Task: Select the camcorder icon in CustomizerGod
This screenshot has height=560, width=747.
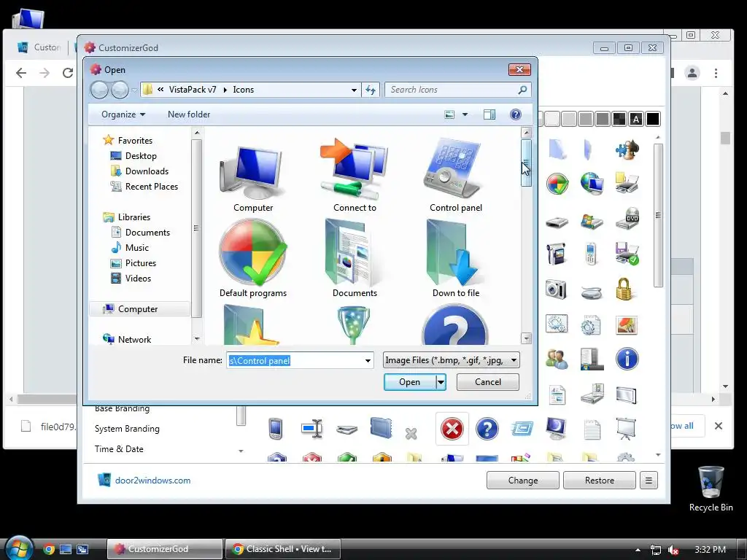Action: point(556,254)
